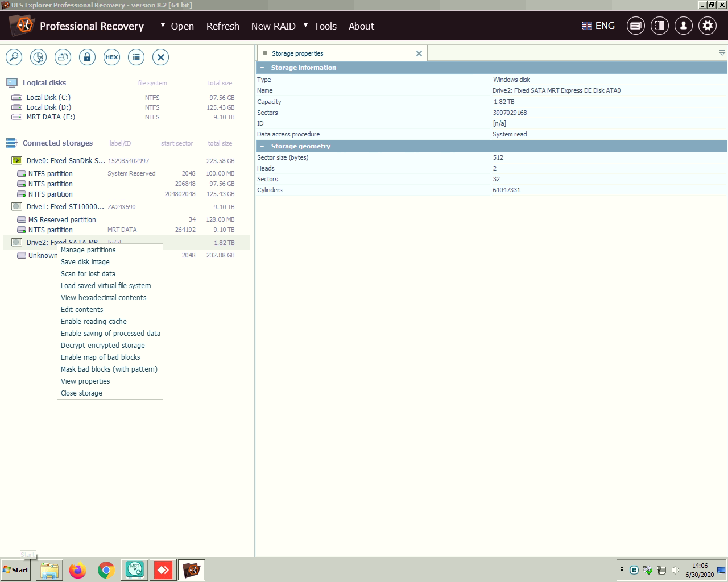Click the Refresh button
This screenshot has height=582, width=728.
(x=223, y=26)
